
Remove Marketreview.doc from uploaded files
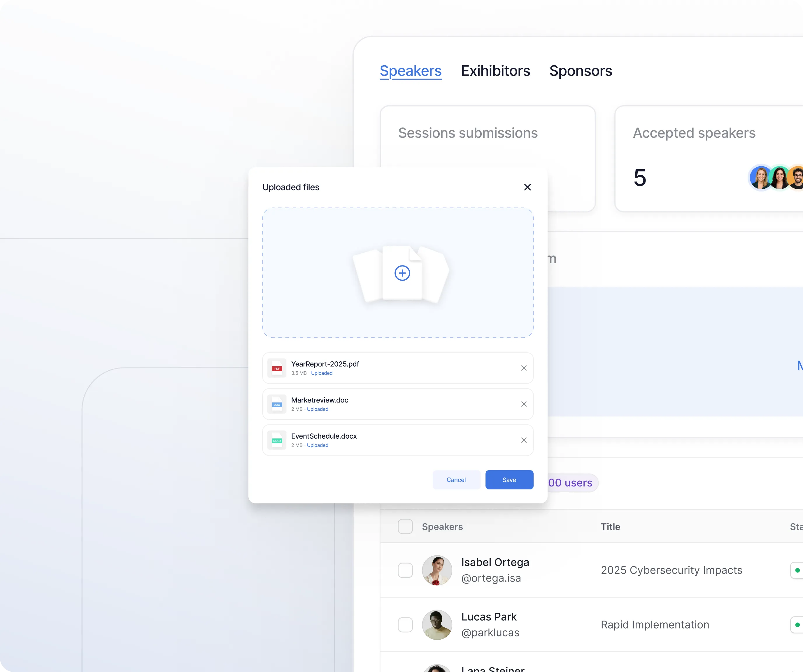[523, 404]
